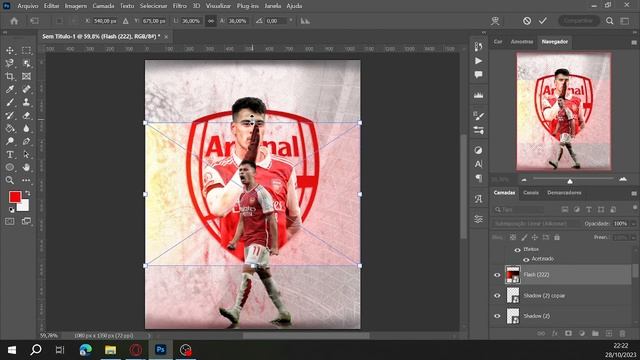Open the Navegador panel options menu

point(634,42)
